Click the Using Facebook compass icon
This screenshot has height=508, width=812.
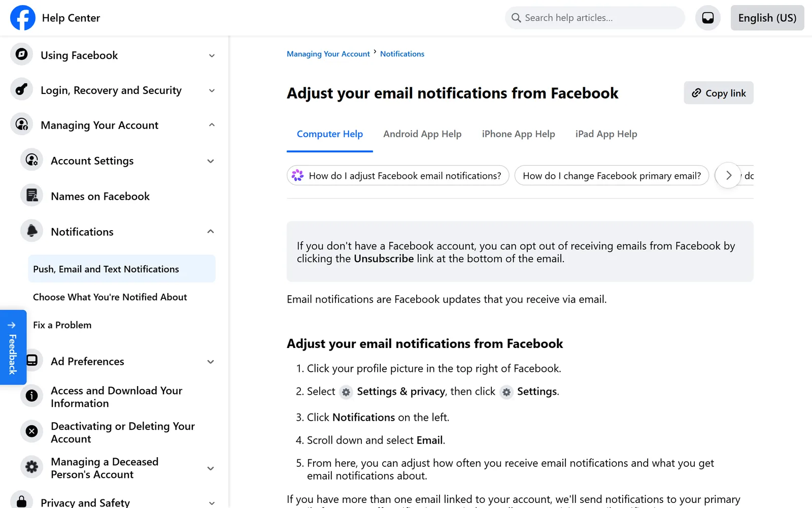[x=21, y=54]
